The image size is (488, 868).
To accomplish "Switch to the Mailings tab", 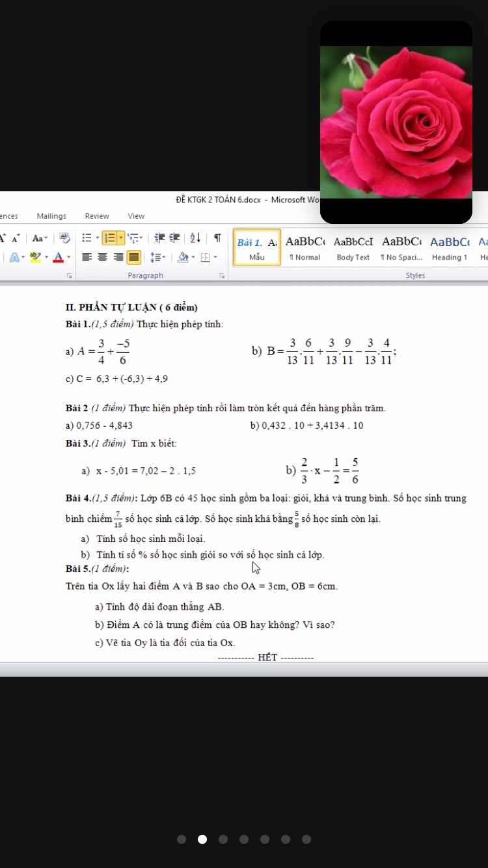I will pyautogui.click(x=51, y=216).
